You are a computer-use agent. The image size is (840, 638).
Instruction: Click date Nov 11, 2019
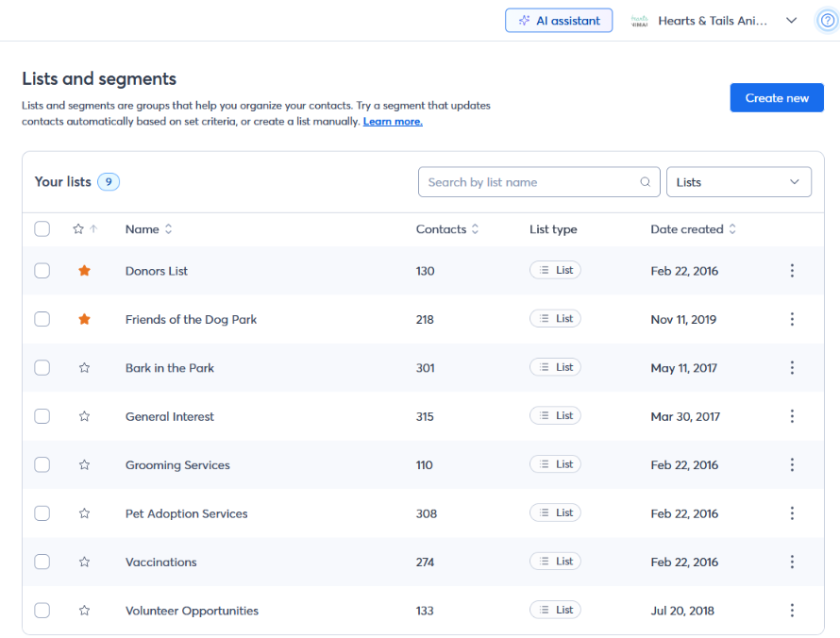coord(683,319)
